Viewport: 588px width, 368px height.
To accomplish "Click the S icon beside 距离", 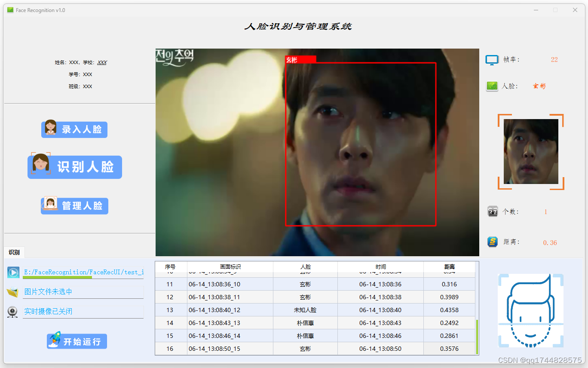I will (493, 242).
